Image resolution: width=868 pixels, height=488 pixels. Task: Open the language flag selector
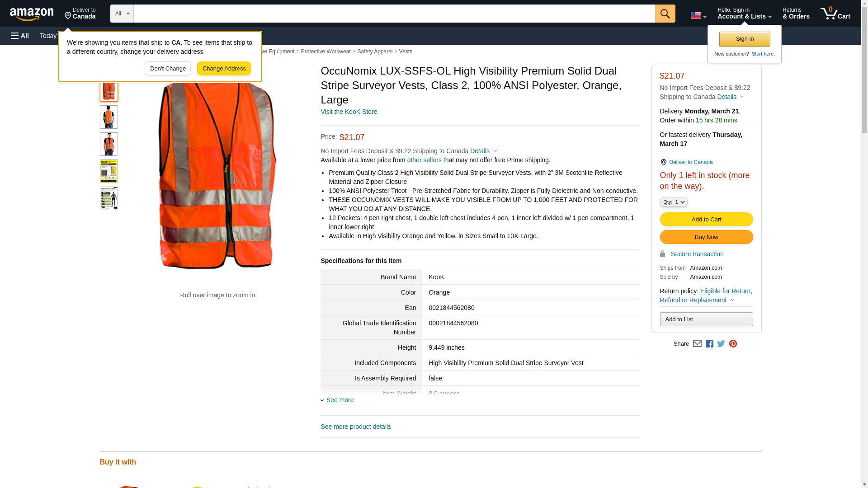click(698, 15)
